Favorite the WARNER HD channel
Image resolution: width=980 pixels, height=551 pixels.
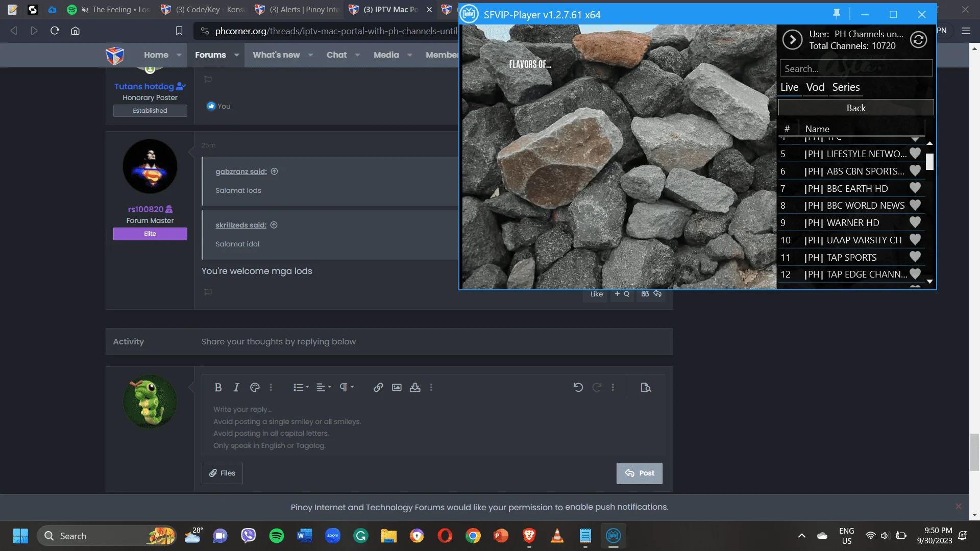pos(915,222)
